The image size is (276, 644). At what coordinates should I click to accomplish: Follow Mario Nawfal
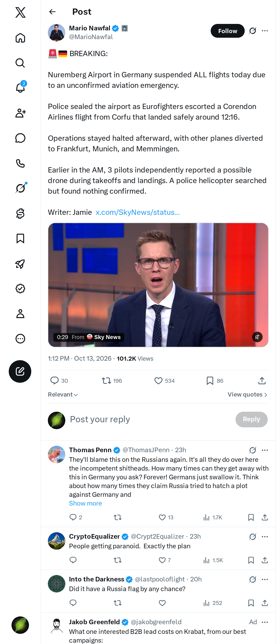tap(227, 31)
